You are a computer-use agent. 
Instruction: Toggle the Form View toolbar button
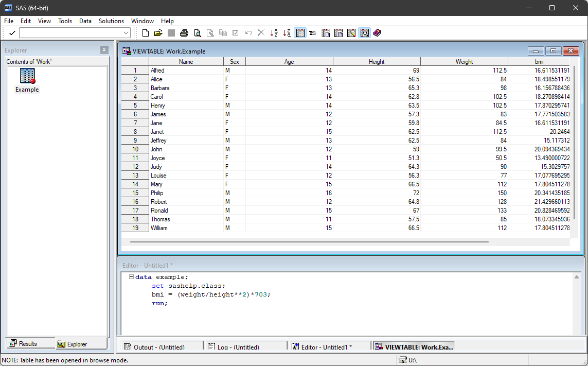pos(313,33)
